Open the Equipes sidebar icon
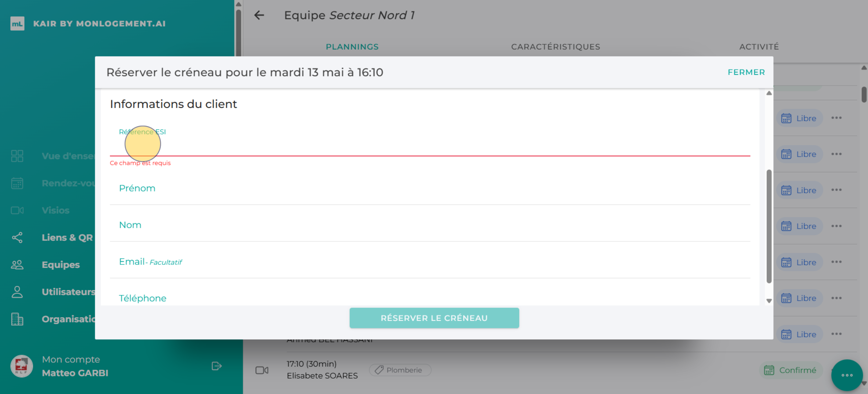 tap(17, 265)
